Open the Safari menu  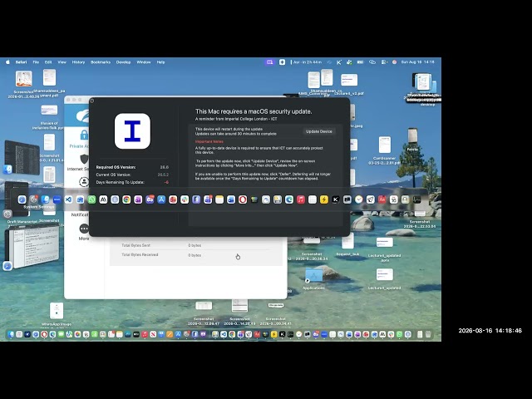point(21,62)
